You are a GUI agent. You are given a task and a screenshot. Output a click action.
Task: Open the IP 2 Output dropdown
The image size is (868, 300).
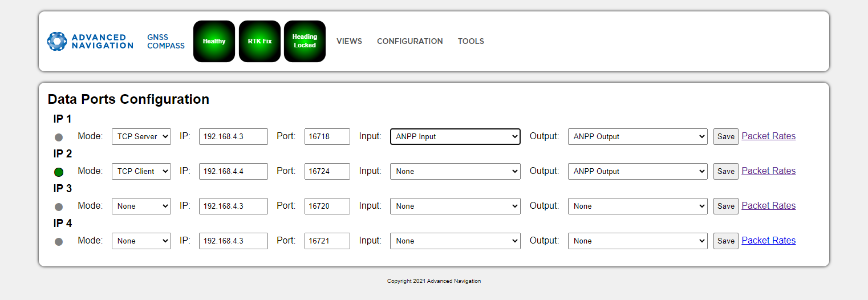coord(638,171)
